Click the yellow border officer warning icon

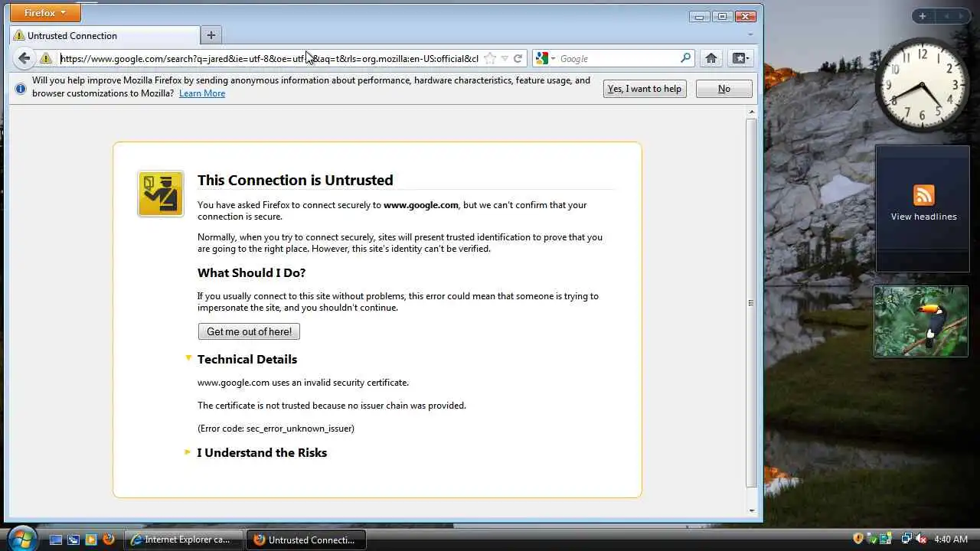point(161,194)
